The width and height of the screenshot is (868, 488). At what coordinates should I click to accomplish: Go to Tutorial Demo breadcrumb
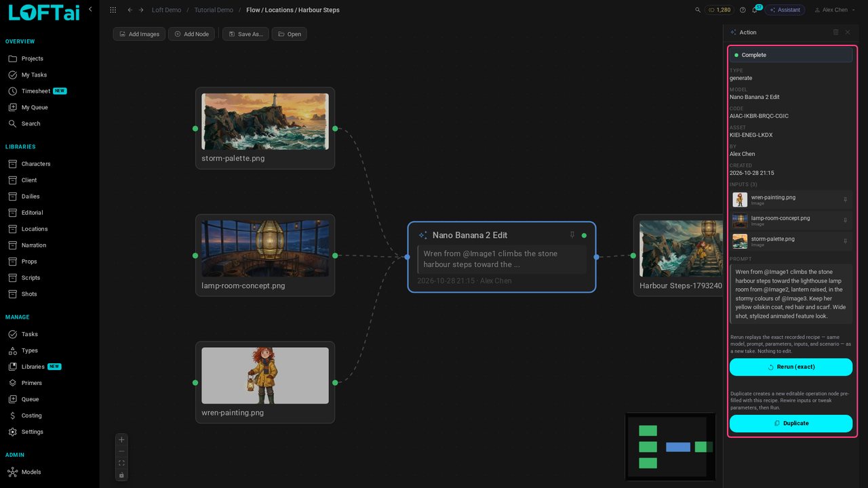point(214,10)
